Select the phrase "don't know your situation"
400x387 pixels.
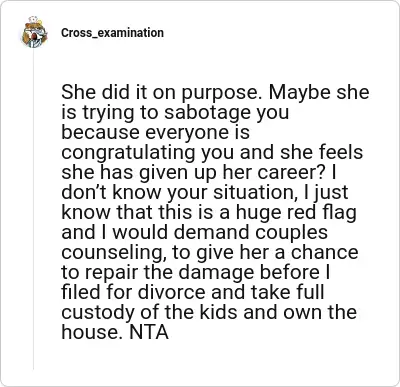coord(178,192)
